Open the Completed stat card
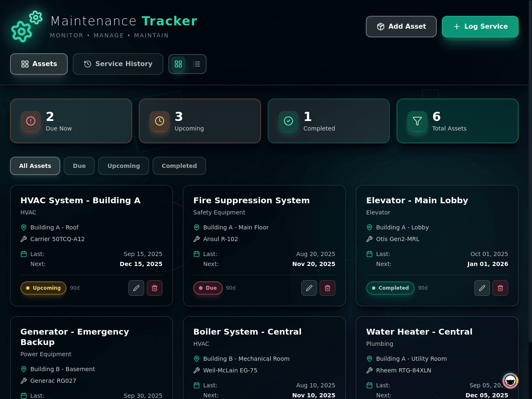Screen dimensions: 532x399 [x=329, y=121]
